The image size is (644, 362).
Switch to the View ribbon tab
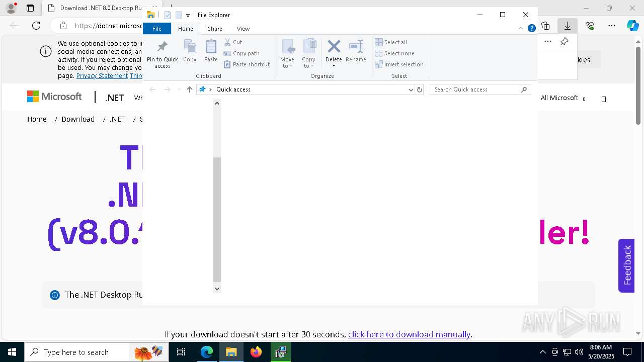pyautogui.click(x=243, y=29)
